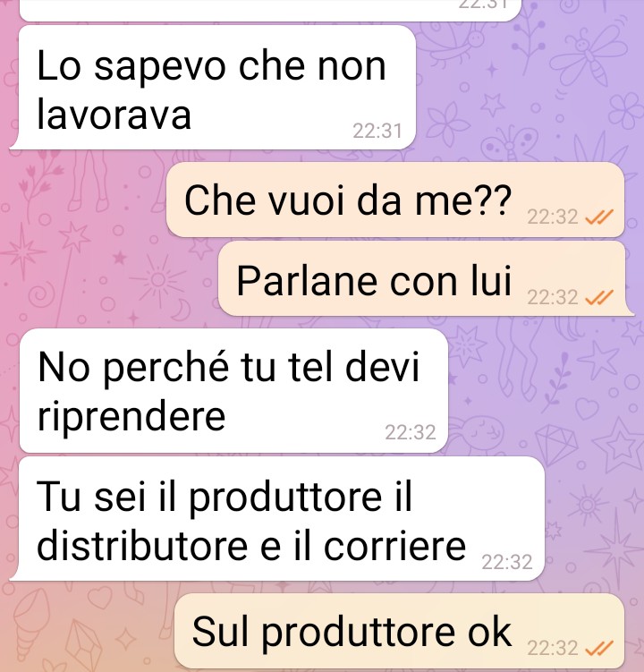Select the 'Che vuoi da me??' message bubble

coord(395,200)
